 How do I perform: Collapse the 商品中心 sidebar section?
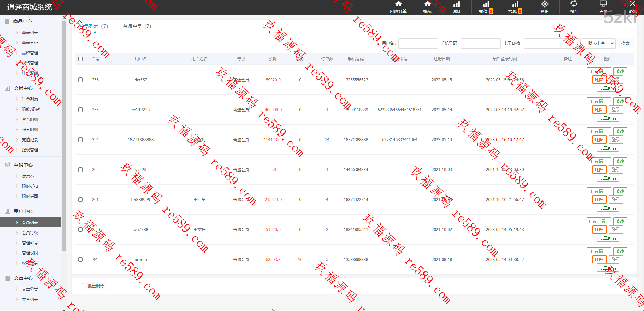[x=23, y=21]
